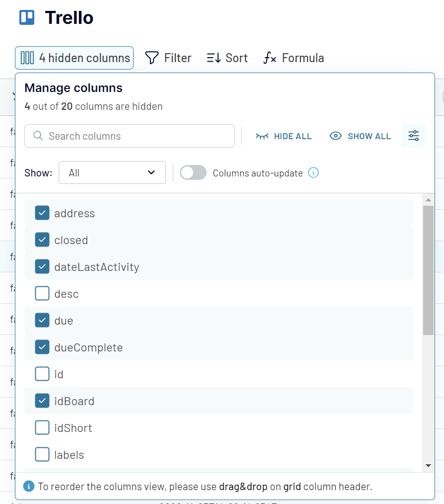Click HIDE ALL columns button
444x504 pixels.
coord(284,136)
